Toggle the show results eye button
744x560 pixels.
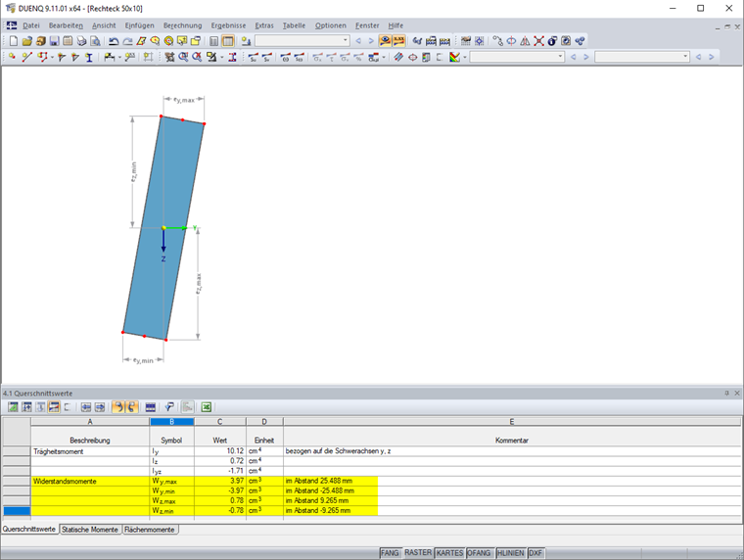click(x=386, y=41)
